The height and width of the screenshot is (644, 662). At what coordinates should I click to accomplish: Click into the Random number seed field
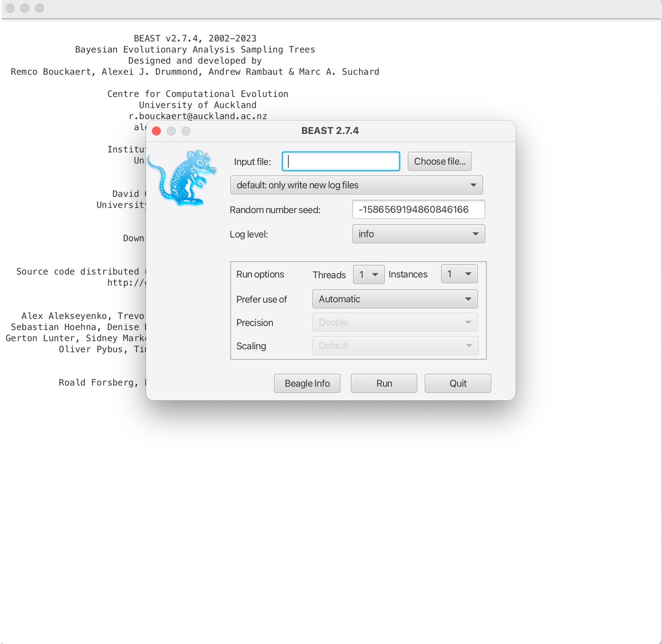[x=418, y=210]
